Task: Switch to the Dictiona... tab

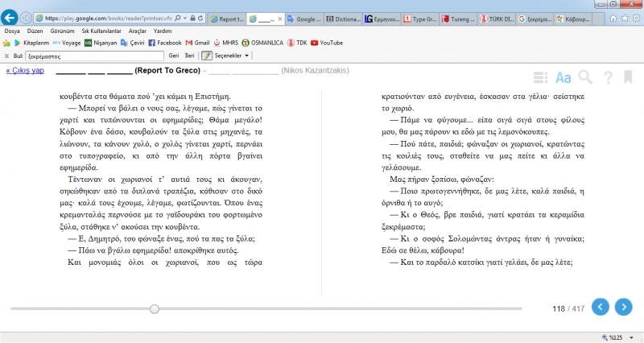Action: coord(344,19)
